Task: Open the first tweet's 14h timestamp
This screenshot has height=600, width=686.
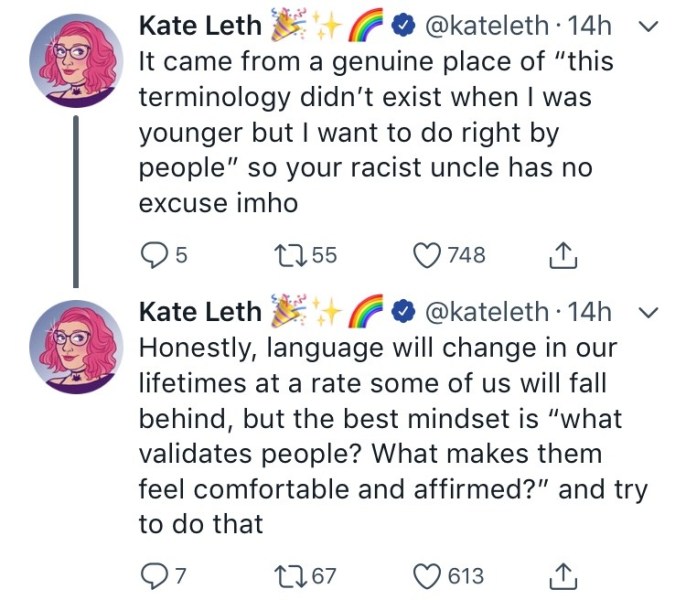Action: (589, 25)
